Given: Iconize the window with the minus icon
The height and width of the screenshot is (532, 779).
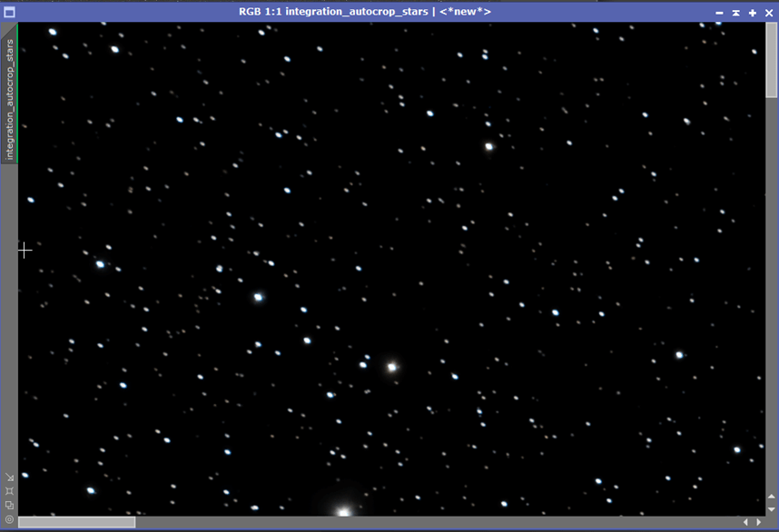Looking at the screenshot, I should [719, 13].
